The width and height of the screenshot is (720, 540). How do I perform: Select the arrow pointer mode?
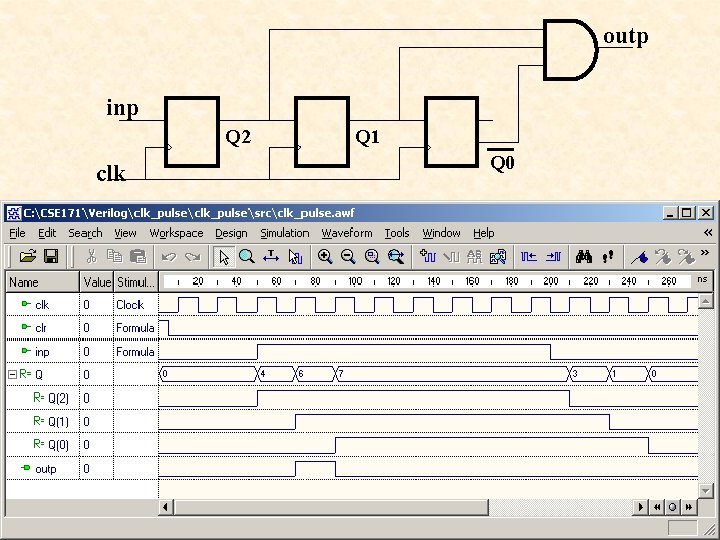tap(224, 257)
